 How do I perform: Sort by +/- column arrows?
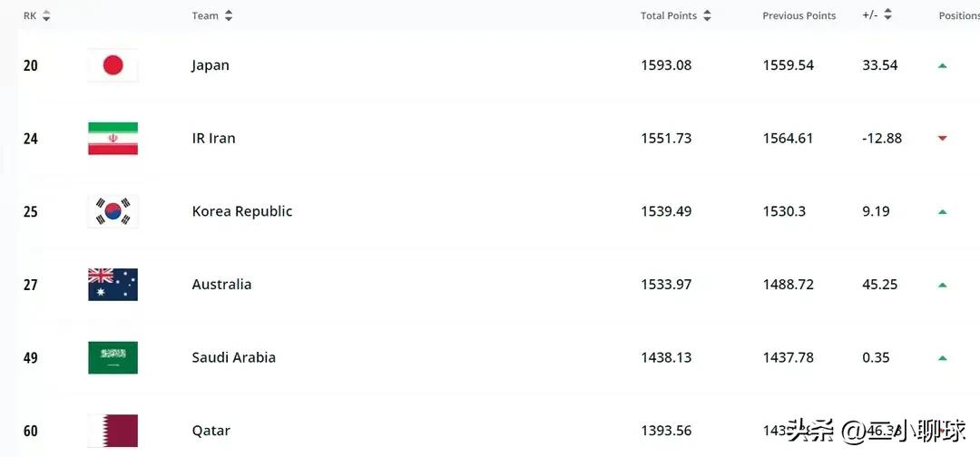click(887, 15)
